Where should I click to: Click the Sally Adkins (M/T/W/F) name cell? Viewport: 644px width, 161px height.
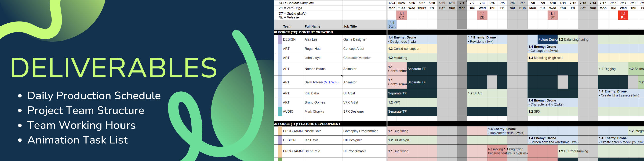pos(321,82)
